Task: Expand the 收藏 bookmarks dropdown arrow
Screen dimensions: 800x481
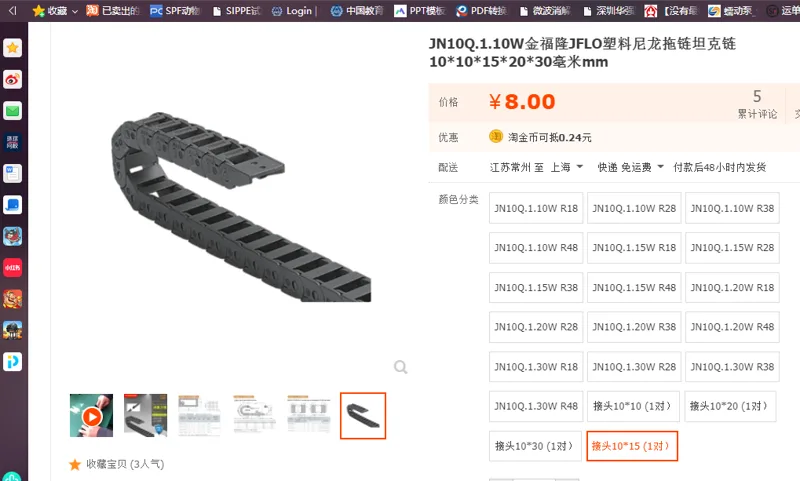Action: pos(75,11)
